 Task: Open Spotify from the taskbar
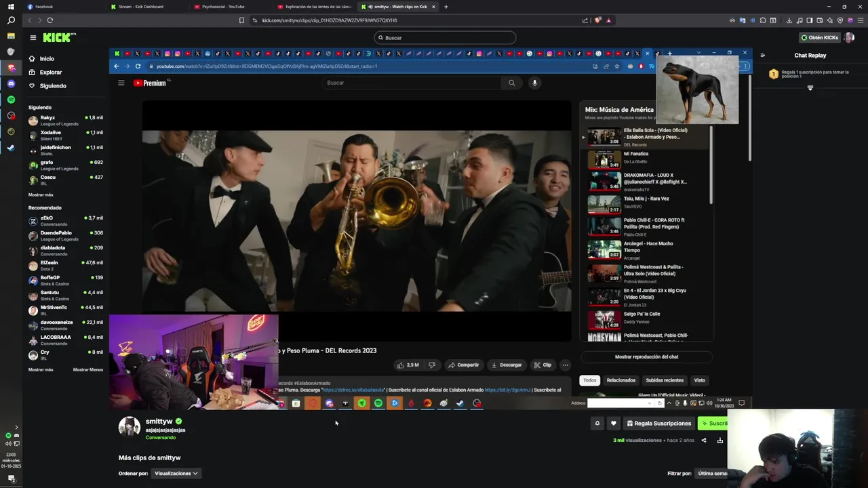(11, 100)
